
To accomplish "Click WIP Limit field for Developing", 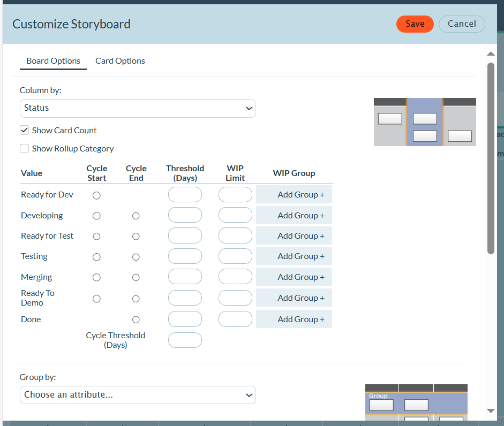I will tap(235, 215).
